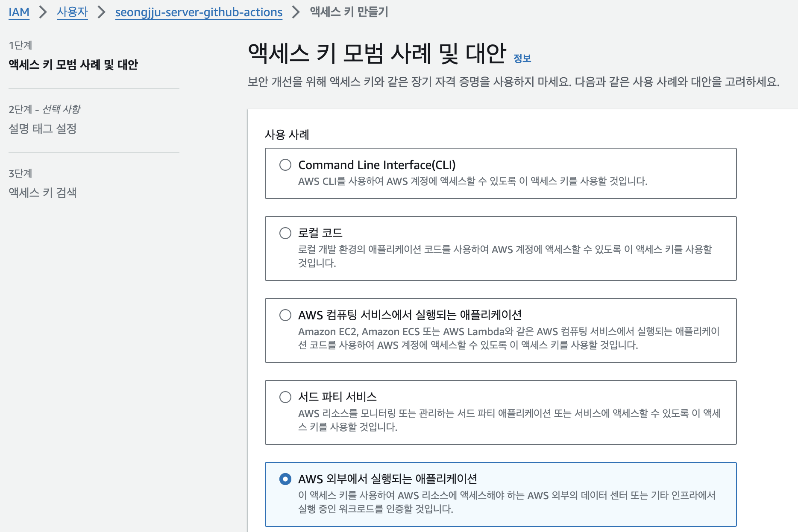798x532 pixels.
Task: Click the 서드 파티 서비스 description text
Action: point(509,420)
